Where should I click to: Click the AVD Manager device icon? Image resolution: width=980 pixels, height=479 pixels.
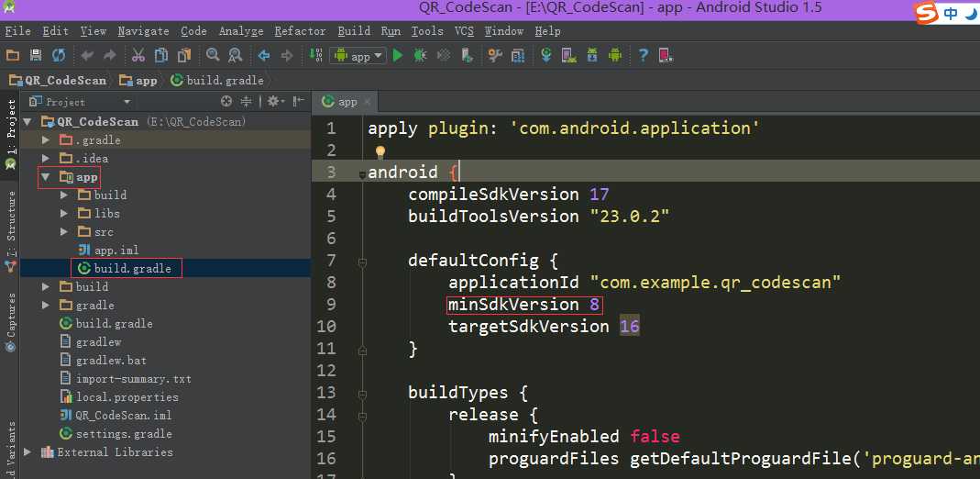tap(568, 56)
